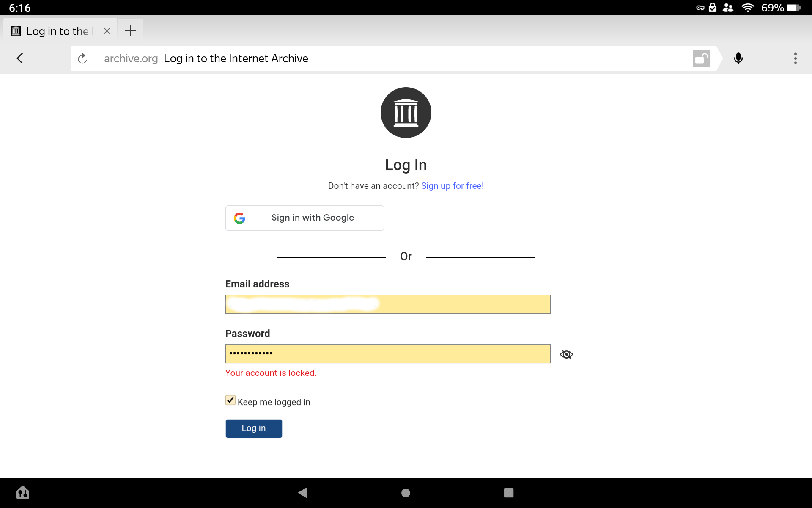Start voice search with the microphone

[x=738, y=58]
